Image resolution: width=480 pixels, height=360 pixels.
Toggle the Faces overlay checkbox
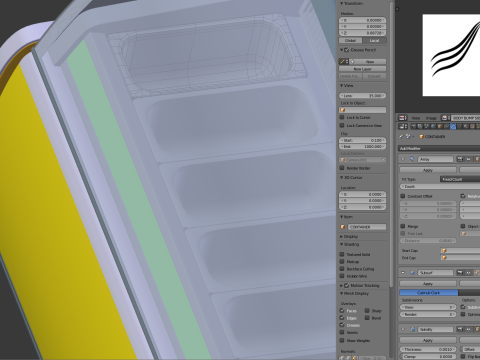coord(342,310)
